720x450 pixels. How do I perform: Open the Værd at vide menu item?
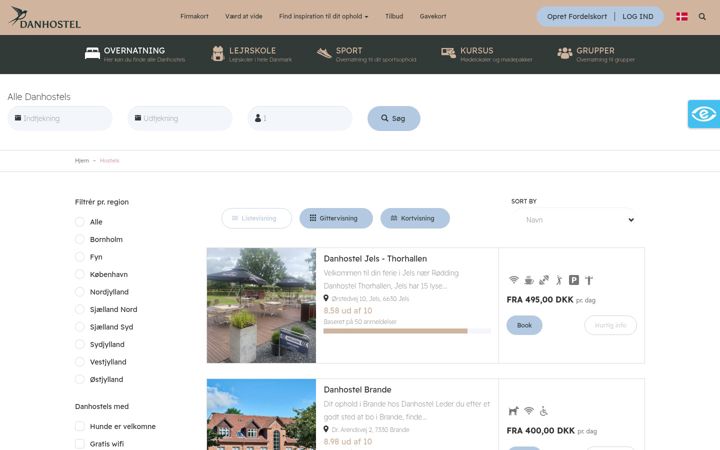tap(243, 16)
